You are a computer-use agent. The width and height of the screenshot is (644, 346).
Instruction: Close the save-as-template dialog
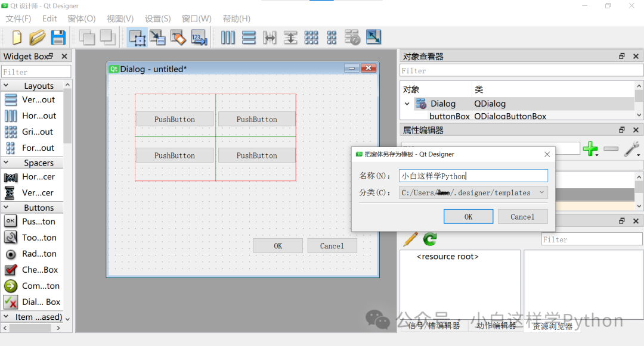[547, 154]
